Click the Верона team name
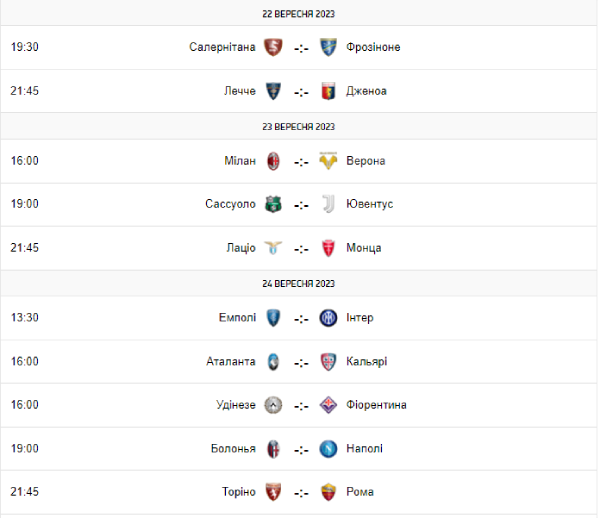This screenshot has width=600, height=518. point(365,161)
